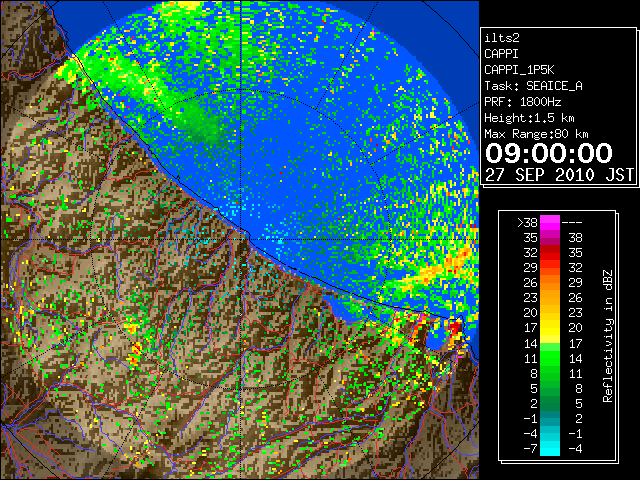Pick the cyan swatch beside '-7'

tap(550, 449)
